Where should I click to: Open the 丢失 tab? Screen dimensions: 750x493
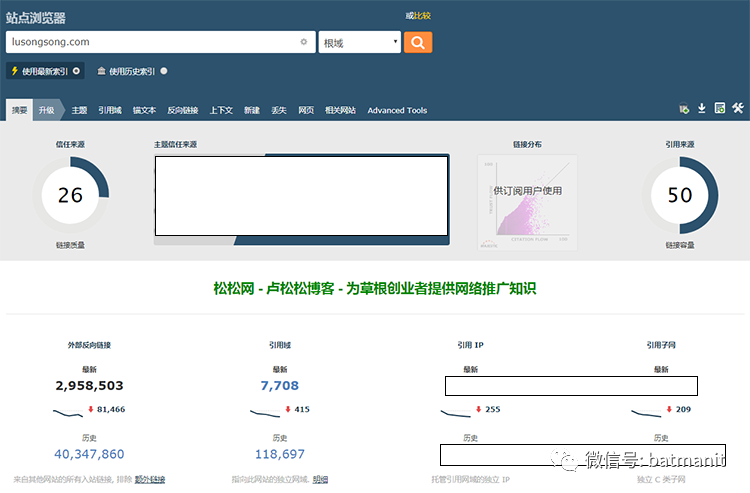click(x=279, y=110)
